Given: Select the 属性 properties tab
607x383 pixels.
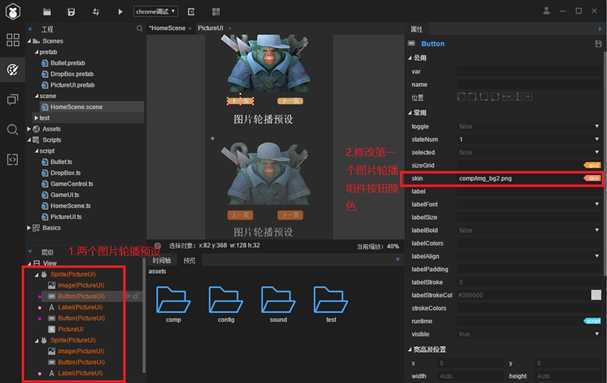Looking at the screenshot, I should (417, 29).
